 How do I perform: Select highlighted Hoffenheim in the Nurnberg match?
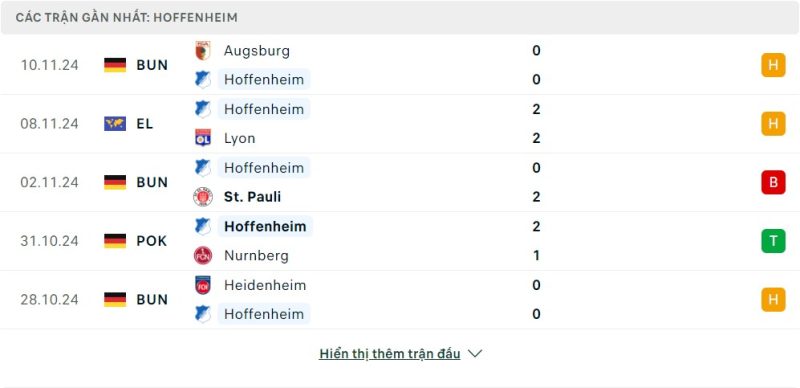265,226
